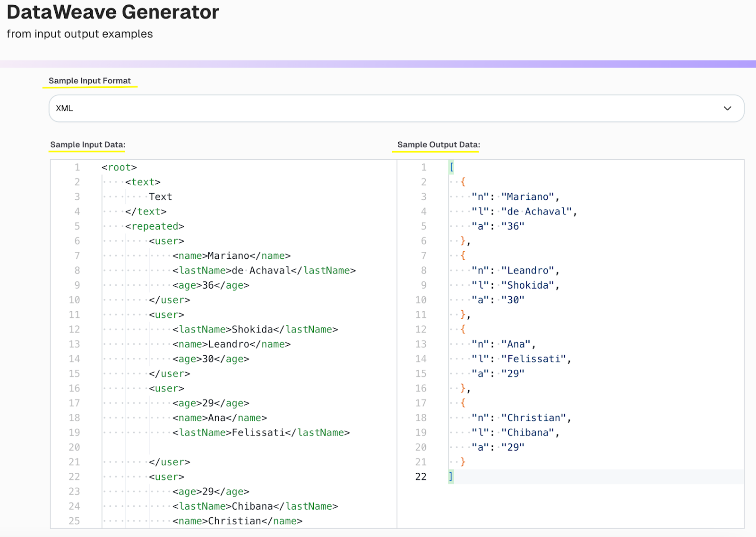This screenshot has height=537, width=756.
Task: Click the "l": "Shokida" output line
Action: (515, 285)
